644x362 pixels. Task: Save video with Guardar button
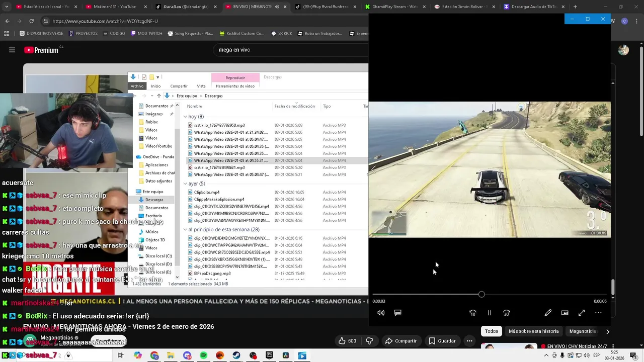[442, 341]
